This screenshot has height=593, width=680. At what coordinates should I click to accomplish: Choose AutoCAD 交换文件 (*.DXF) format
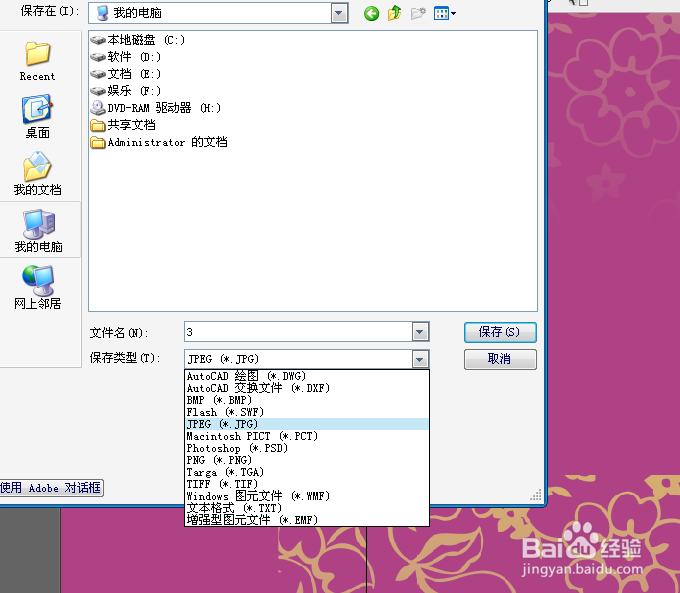coord(307,388)
